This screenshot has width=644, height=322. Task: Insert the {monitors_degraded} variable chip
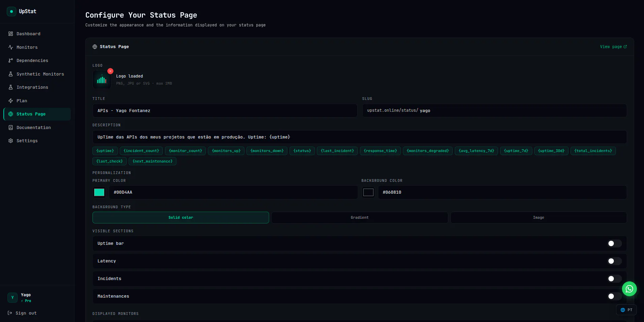coord(428,151)
